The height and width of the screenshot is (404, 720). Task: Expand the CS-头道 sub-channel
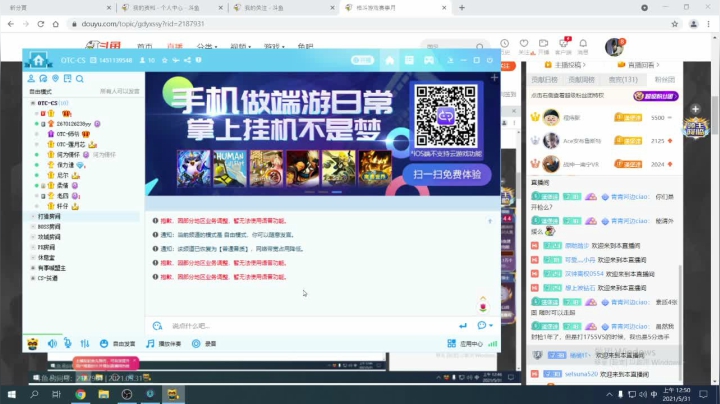(33, 278)
